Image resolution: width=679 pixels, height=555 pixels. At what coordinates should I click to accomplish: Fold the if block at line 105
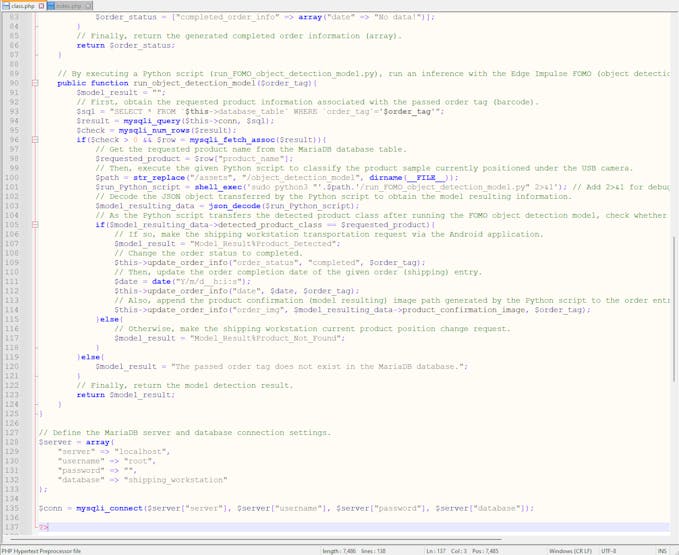click(36, 225)
